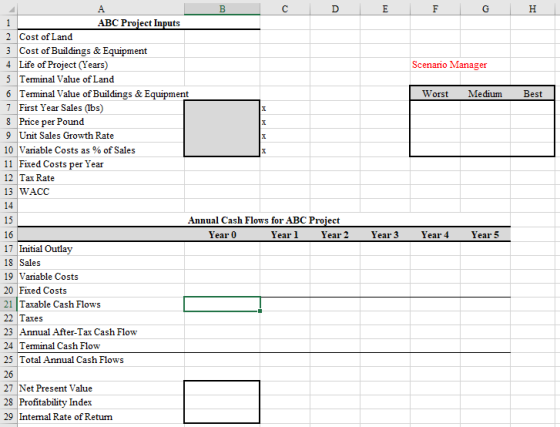Click the 'Unit Sales Growth Rate' label

click(x=66, y=136)
